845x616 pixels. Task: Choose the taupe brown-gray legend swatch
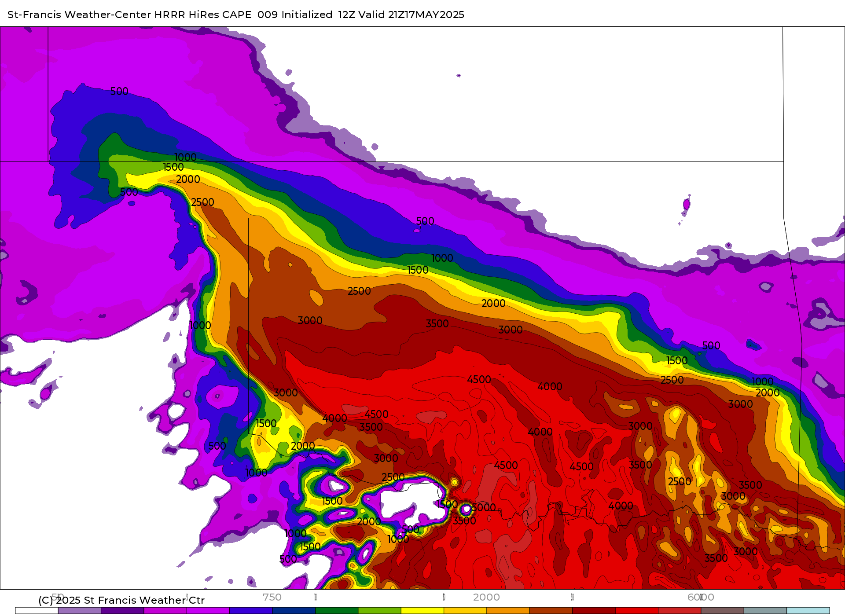pos(723,611)
